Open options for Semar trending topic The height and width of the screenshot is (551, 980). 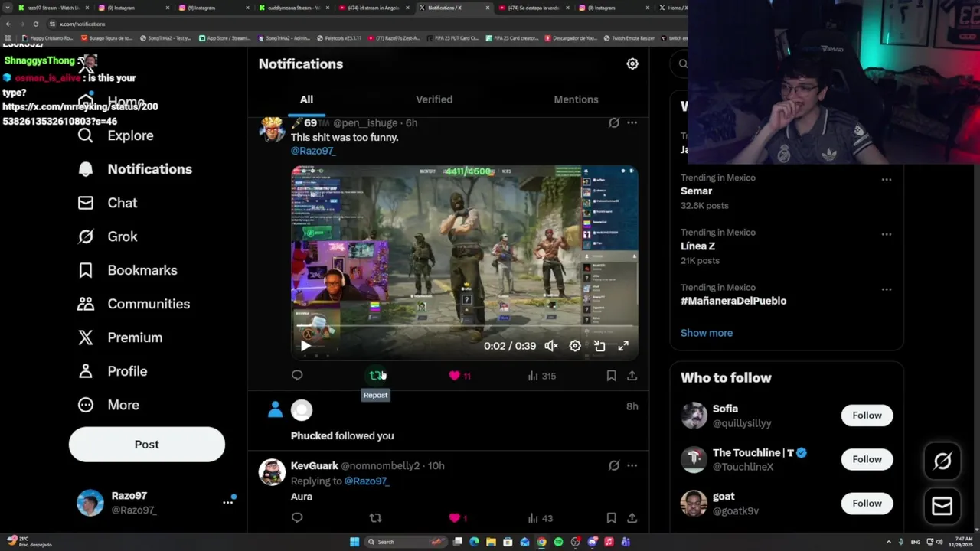click(886, 179)
